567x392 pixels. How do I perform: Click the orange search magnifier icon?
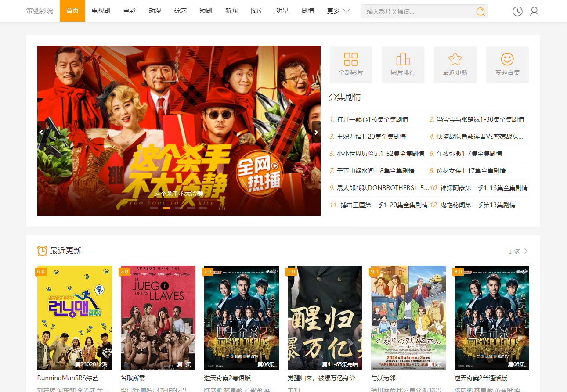click(x=480, y=11)
